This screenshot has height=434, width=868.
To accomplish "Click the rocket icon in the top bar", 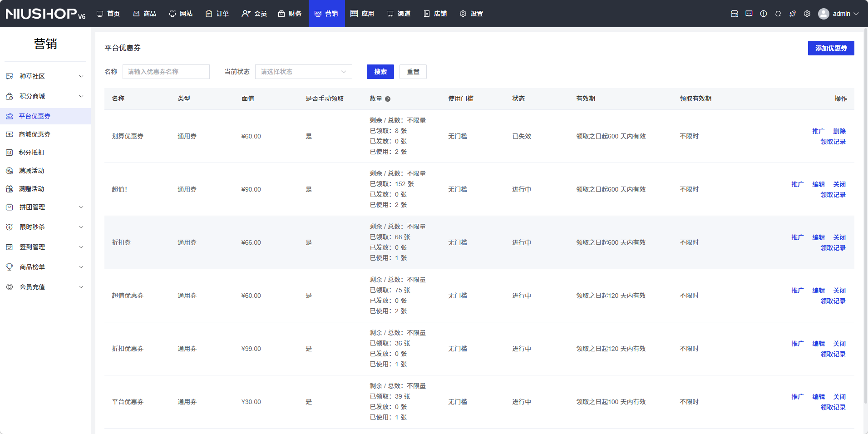I will coord(793,14).
